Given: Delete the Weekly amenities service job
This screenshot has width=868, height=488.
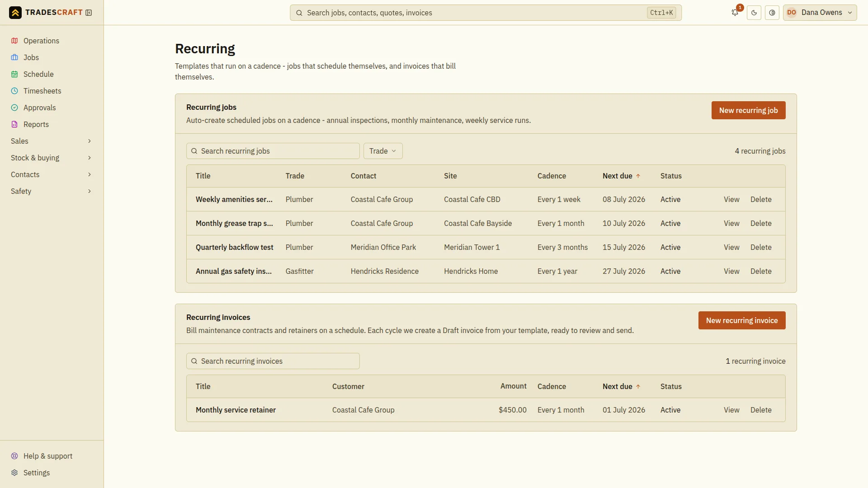Looking at the screenshot, I should coord(761,199).
